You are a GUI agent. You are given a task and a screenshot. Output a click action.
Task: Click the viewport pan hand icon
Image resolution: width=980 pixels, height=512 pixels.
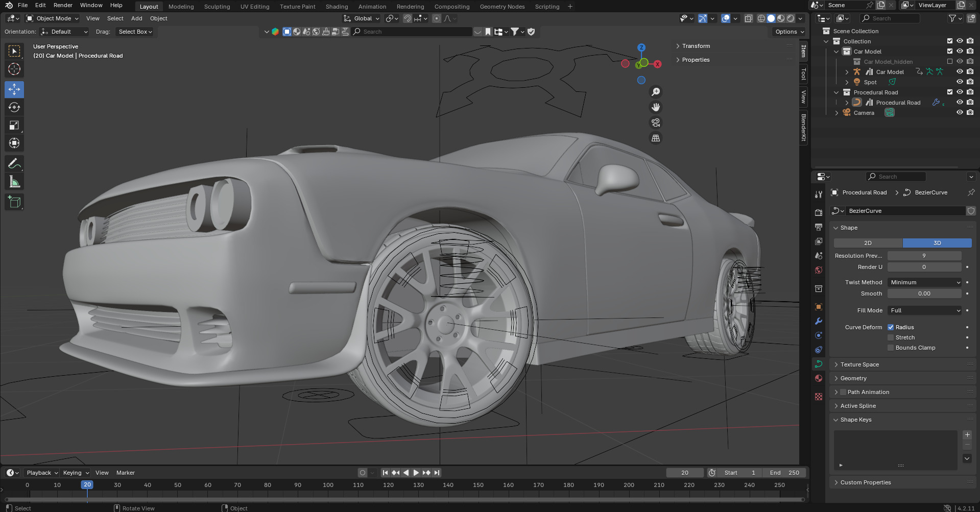pyautogui.click(x=656, y=107)
